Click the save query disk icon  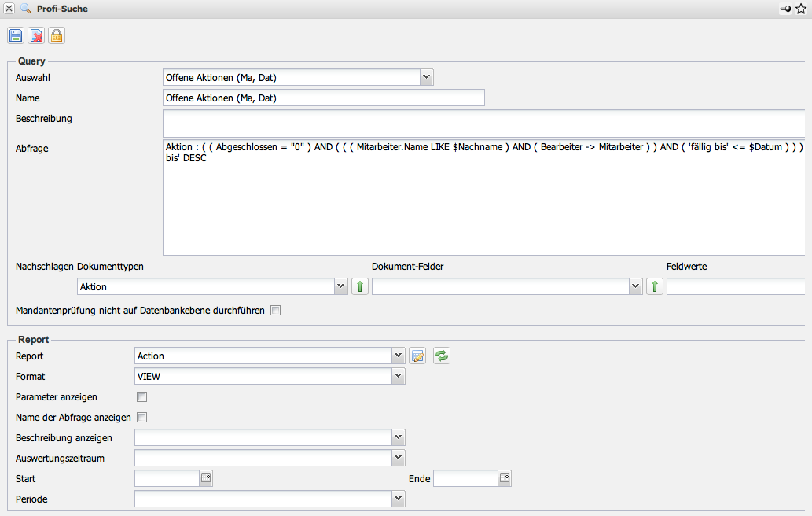[16, 35]
